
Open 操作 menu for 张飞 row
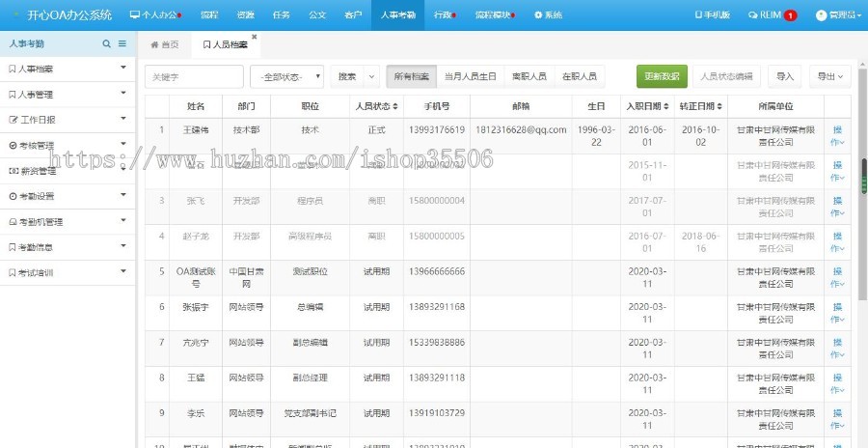coord(837,207)
